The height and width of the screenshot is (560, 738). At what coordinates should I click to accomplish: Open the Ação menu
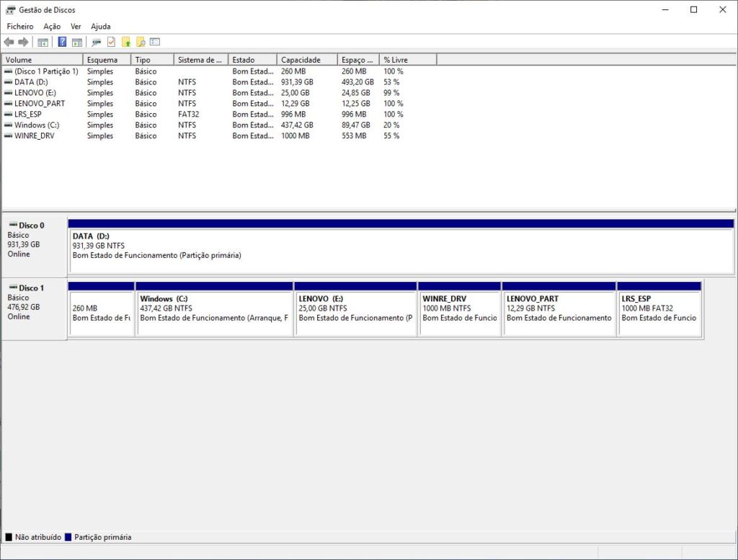point(52,26)
